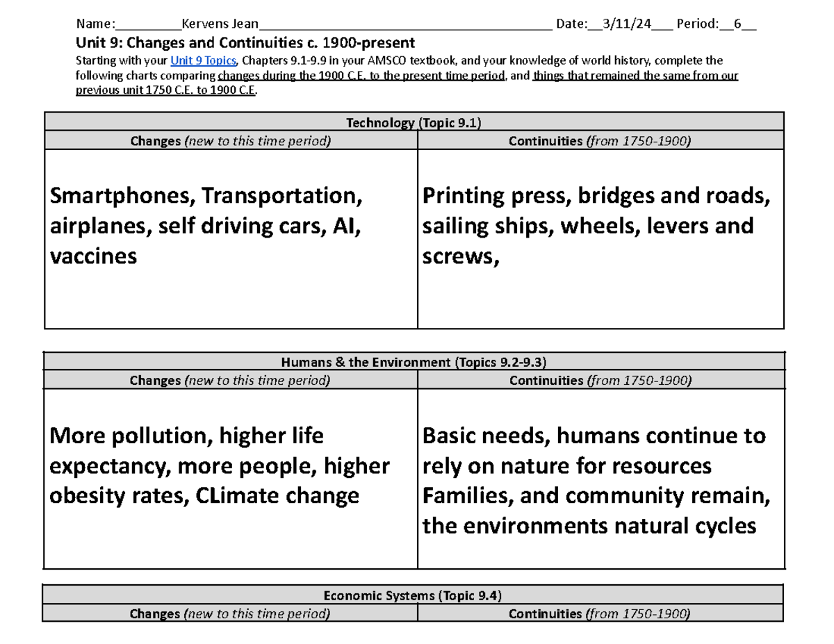Click the Continuities header under Humans & the Environment

tap(600, 380)
